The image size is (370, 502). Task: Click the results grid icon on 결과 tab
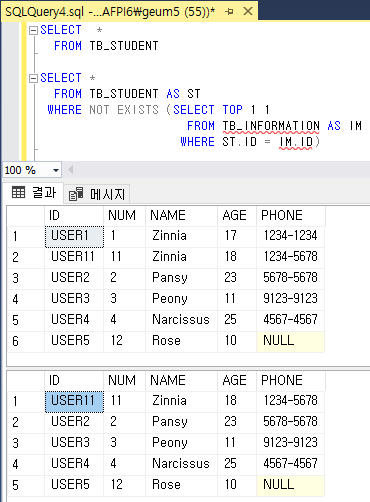pos(18,192)
